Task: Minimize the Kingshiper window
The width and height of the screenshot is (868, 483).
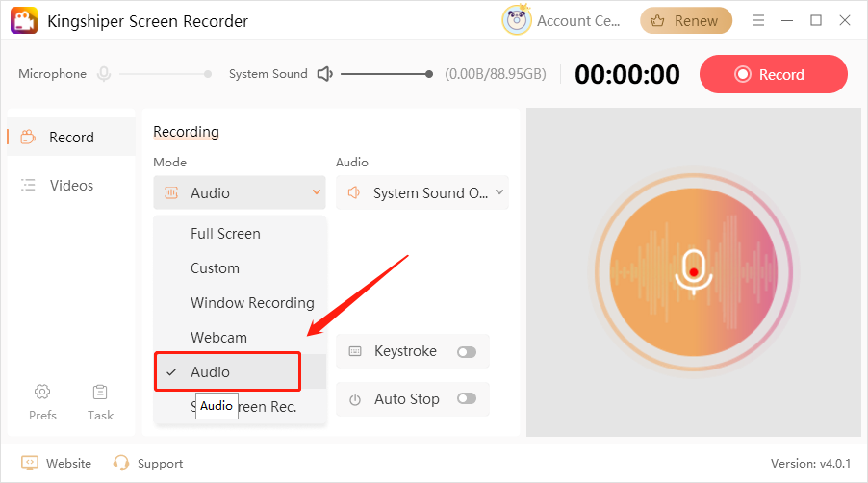Action: click(786, 20)
